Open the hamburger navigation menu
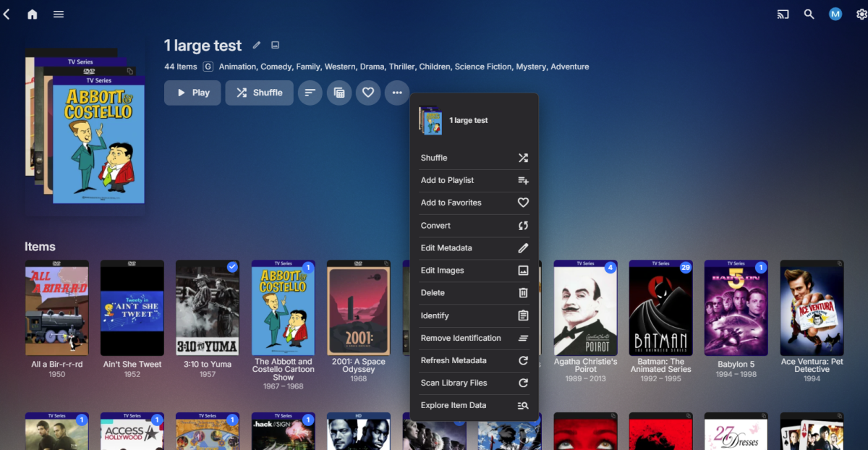 tap(59, 14)
